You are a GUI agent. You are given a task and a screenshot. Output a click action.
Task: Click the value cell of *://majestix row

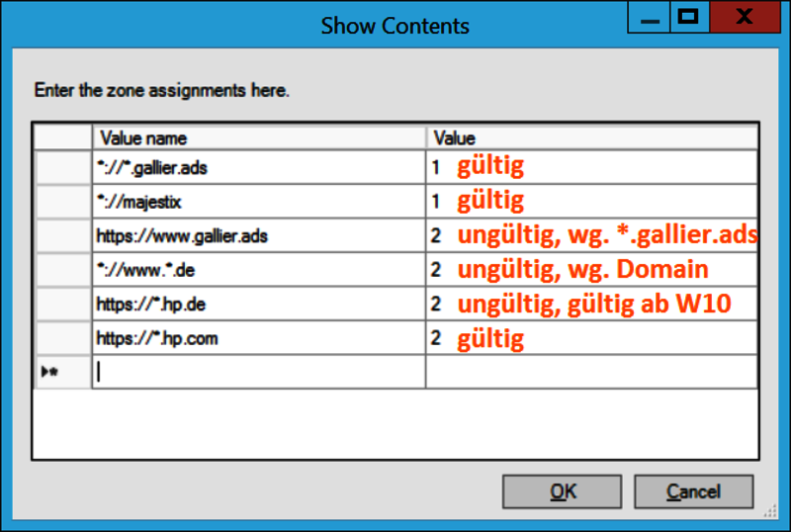pyautogui.click(x=591, y=202)
